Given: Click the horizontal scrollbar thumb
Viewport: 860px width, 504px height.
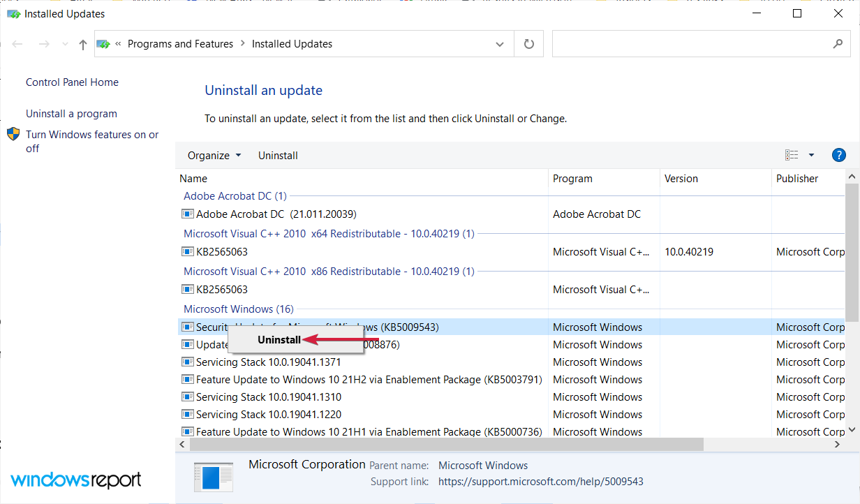Looking at the screenshot, I should (x=446, y=444).
